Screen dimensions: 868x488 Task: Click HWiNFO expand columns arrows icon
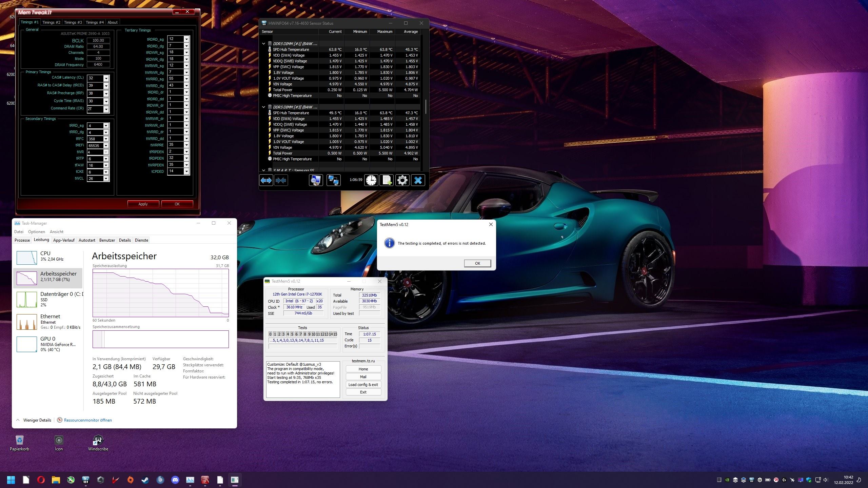click(266, 180)
